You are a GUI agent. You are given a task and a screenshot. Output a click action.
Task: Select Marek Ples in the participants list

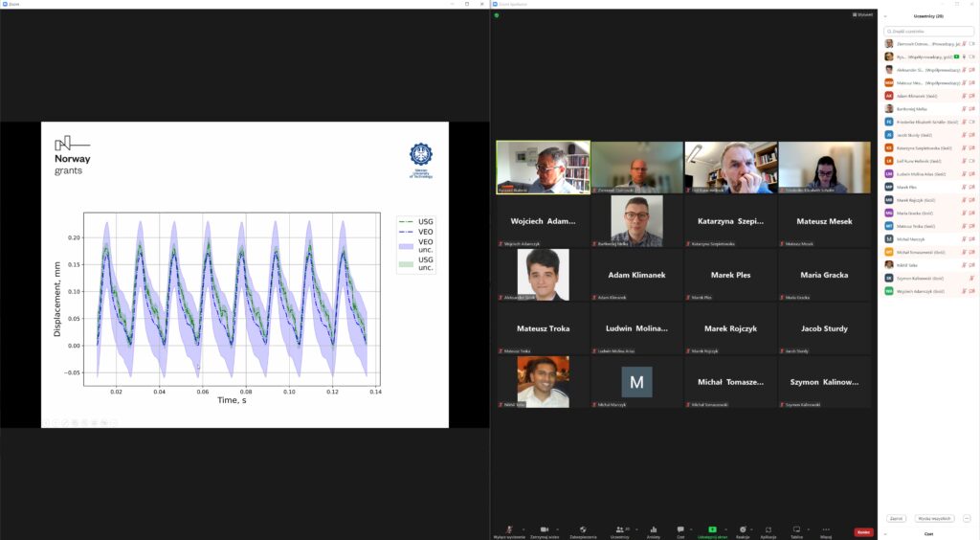pos(909,187)
